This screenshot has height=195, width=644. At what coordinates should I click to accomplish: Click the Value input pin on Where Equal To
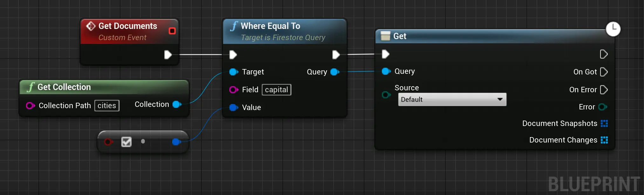(234, 108)
